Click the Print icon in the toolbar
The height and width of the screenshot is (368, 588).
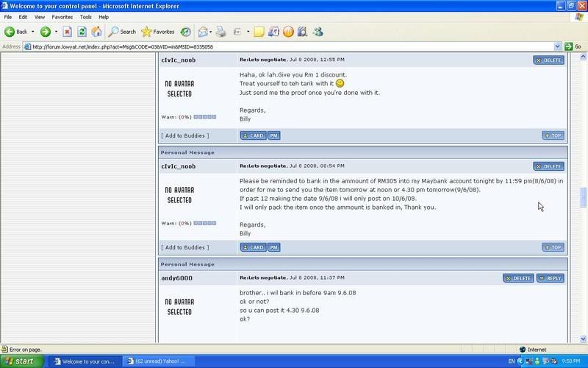click(x=220, y=32)
